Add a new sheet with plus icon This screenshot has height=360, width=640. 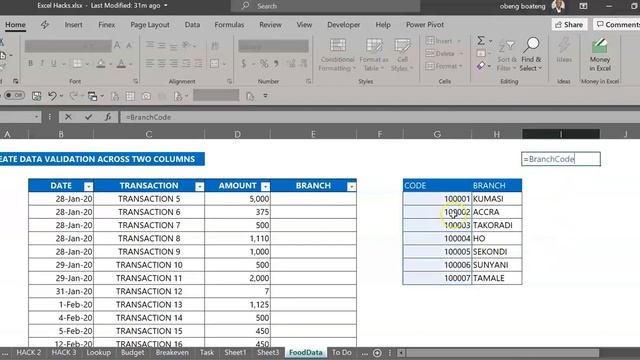377,353
